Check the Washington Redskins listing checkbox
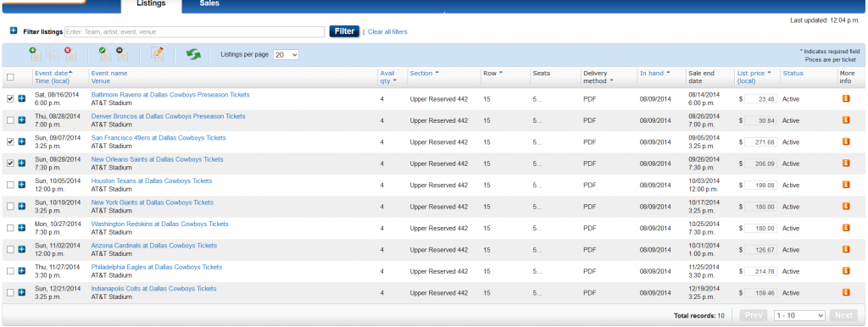This screenshot has height=327, width=868. (10, 228)
